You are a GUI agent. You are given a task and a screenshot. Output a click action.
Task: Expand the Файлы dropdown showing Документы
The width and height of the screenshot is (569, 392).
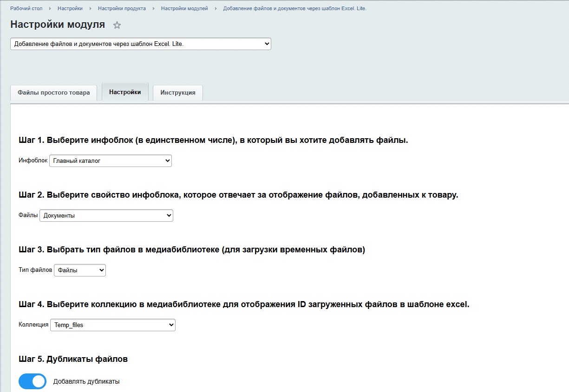(106, 215)
